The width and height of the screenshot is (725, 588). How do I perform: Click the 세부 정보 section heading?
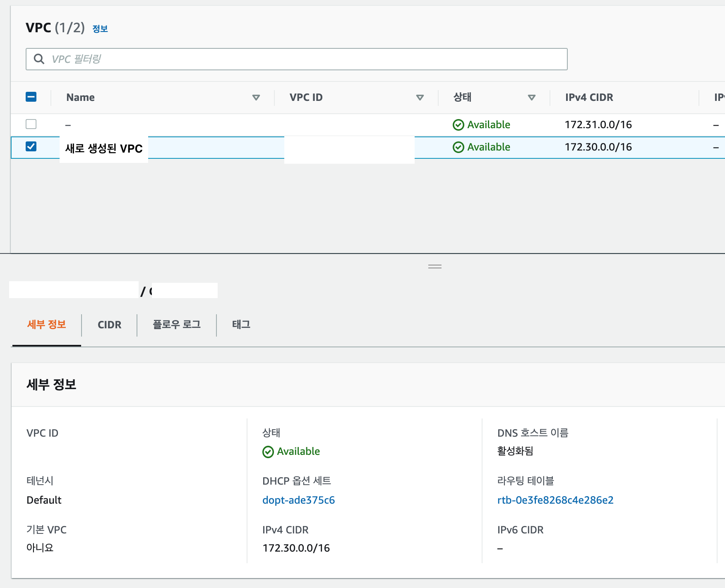coord(51,385)
